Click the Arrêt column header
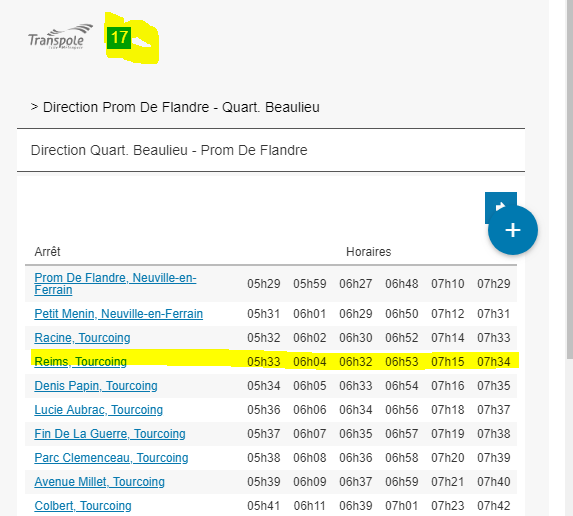The width and height of the screenshot is (573, 516). tap(47, 252)
